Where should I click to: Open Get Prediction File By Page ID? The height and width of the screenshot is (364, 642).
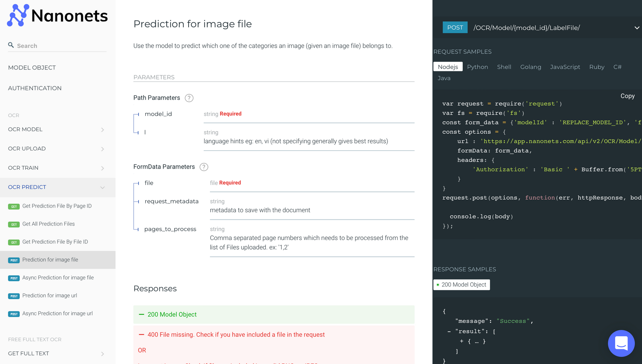pyautogui.click(x=57, y=206)
